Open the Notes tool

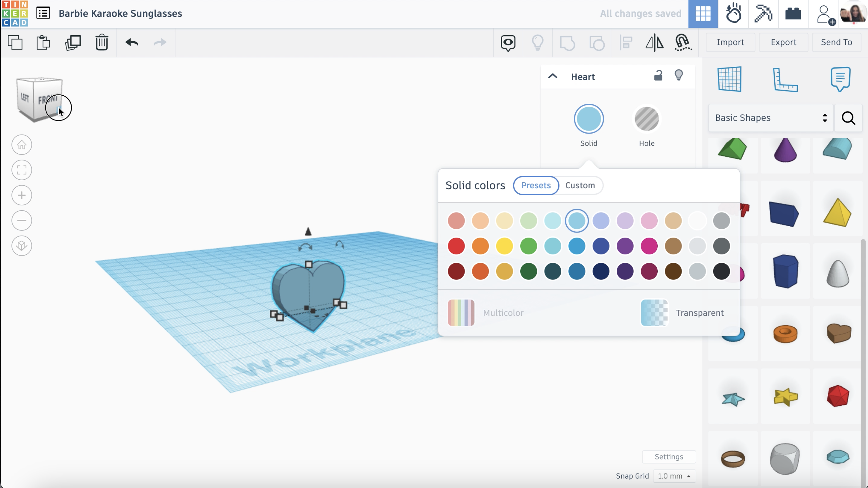(x=840, y=80)
